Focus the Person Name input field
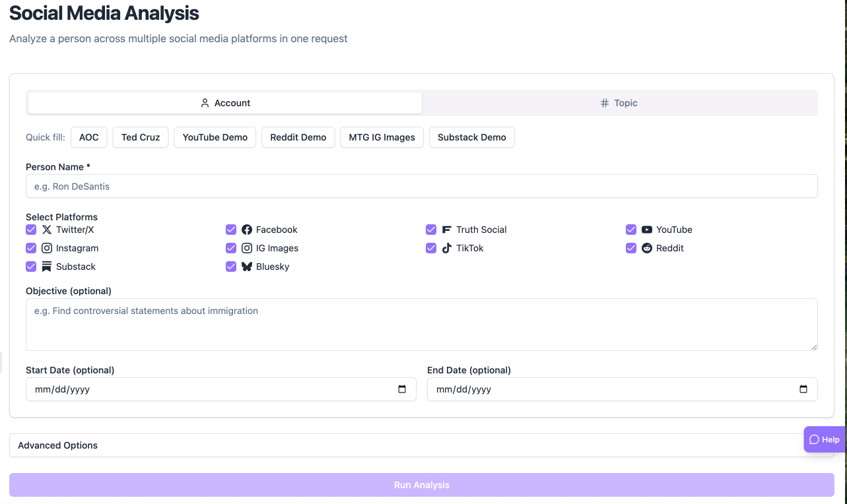This screenshot has height=504, width=847. [x=421, y=186]
